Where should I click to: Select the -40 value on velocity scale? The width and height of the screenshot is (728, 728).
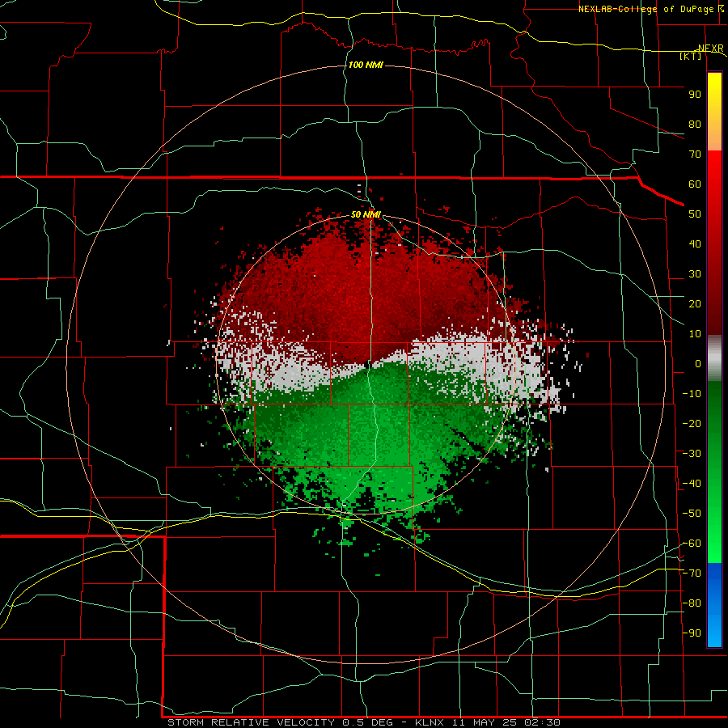692,484
